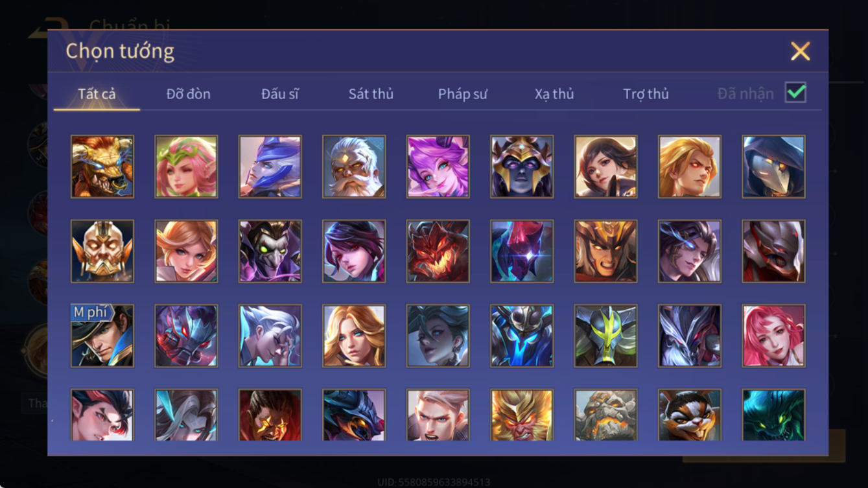Open the Trợ thủ tab

[x=646, y=94]
